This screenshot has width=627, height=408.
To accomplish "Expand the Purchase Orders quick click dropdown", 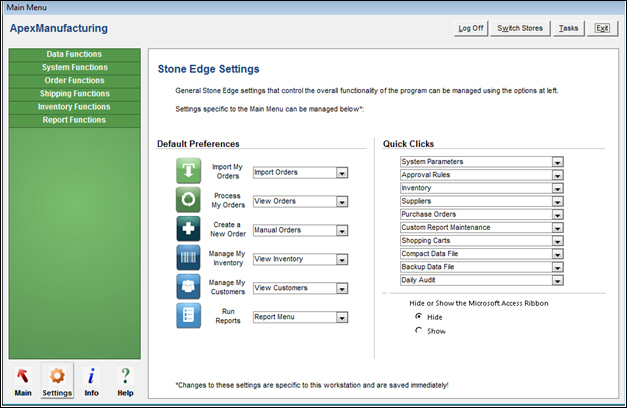I will [557, 215].
